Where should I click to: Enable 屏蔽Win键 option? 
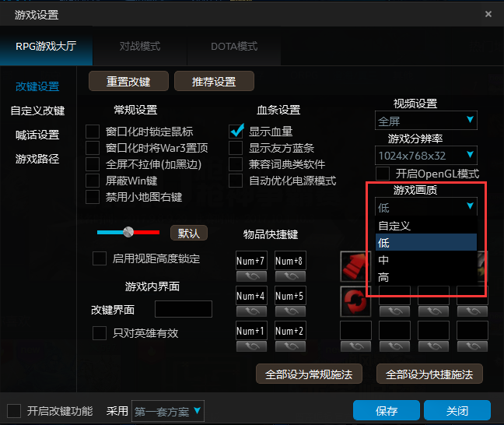point(93,181)
